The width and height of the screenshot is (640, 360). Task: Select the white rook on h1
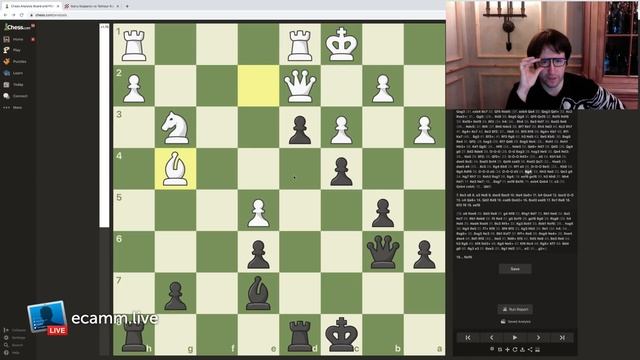[x=134, y=44]
